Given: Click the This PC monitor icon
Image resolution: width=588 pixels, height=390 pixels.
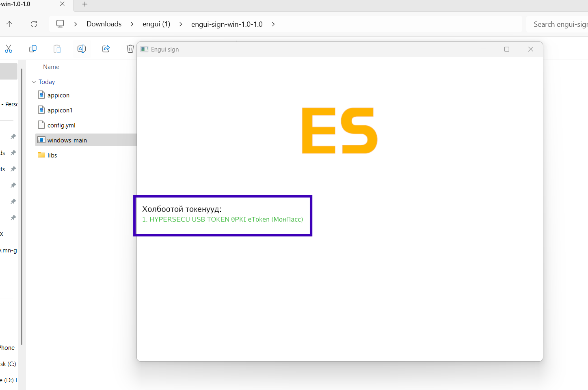Looking at the screenshot, I should [60, 24].
